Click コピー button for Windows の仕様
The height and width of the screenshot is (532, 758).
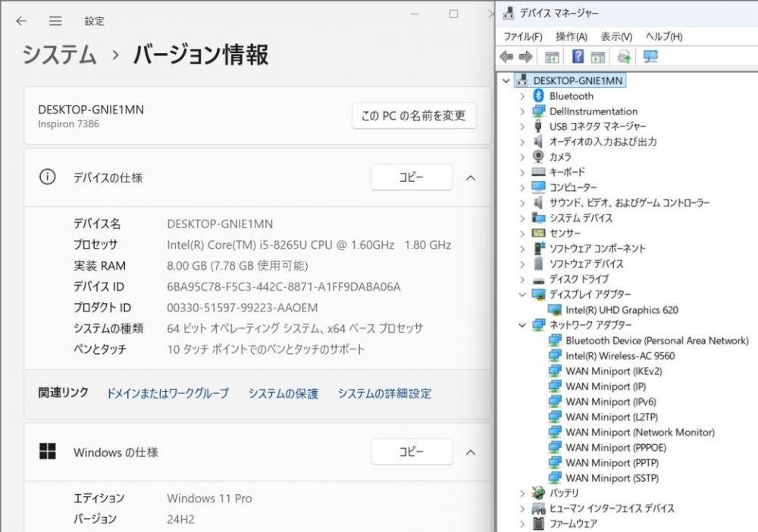412,452
